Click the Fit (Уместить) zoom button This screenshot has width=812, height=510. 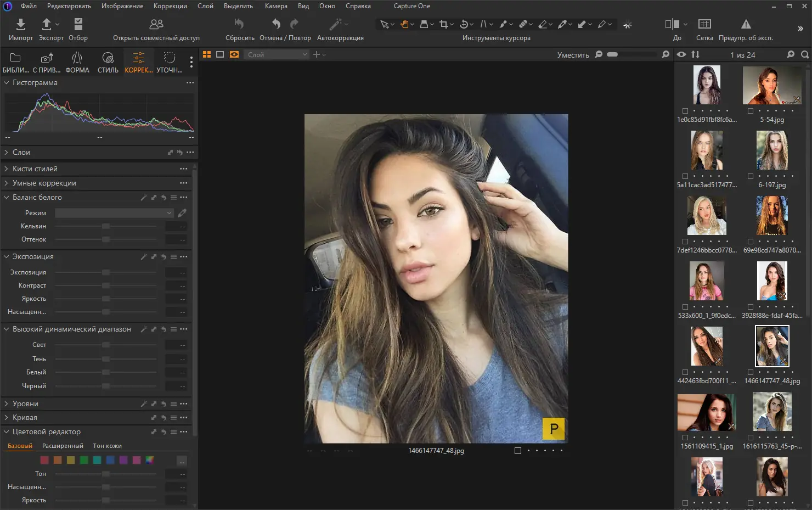[573, 55]
